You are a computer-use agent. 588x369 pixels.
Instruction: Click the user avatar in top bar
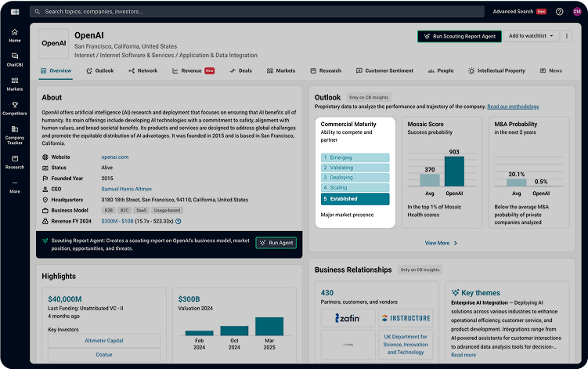click(x=577, y=12)
